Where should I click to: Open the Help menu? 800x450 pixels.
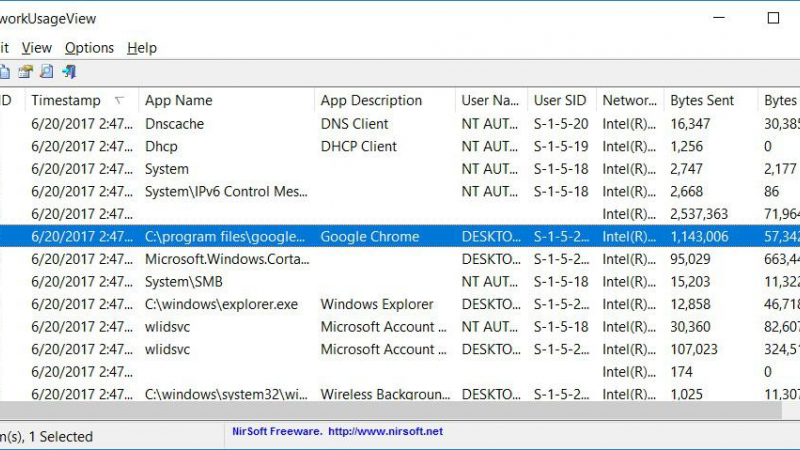(x=142, y=48)
